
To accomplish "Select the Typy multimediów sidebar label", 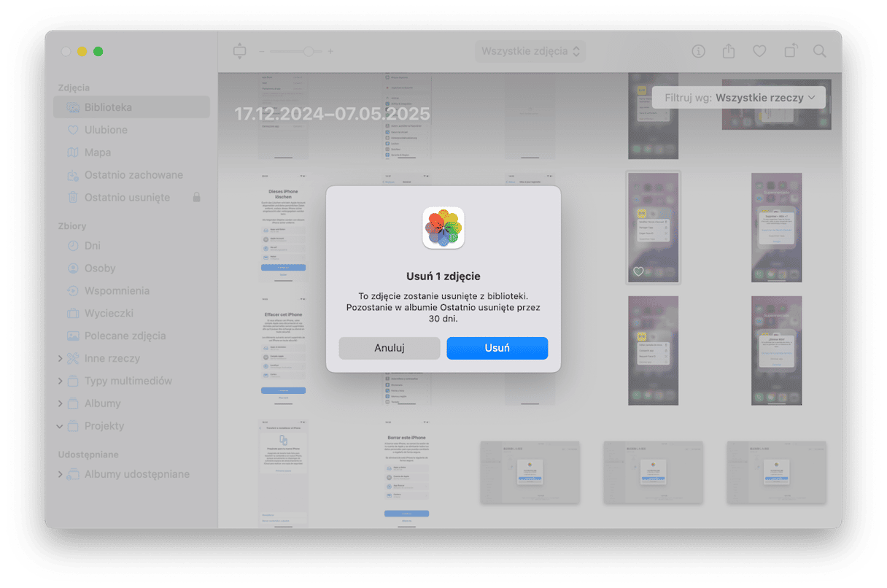I will coord(128,381).
